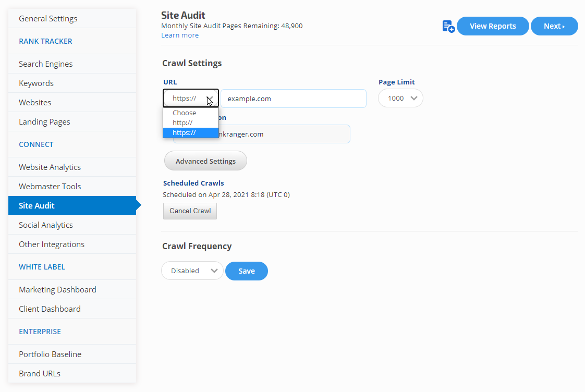Select http:// from protocol list

[182, 123]
